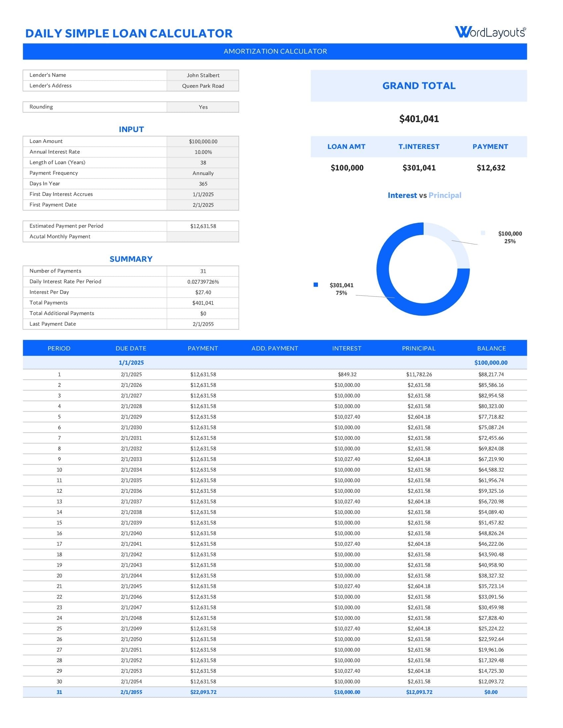Click the GRAND TOTAL heading
The width and height of the screenshot is (563, 728).
click(419, 86)
